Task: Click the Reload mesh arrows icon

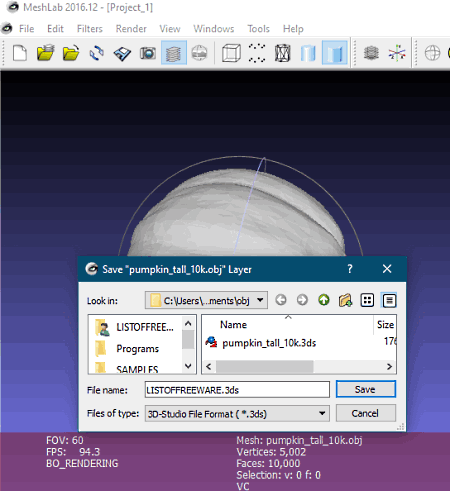Action: [97, 53]
